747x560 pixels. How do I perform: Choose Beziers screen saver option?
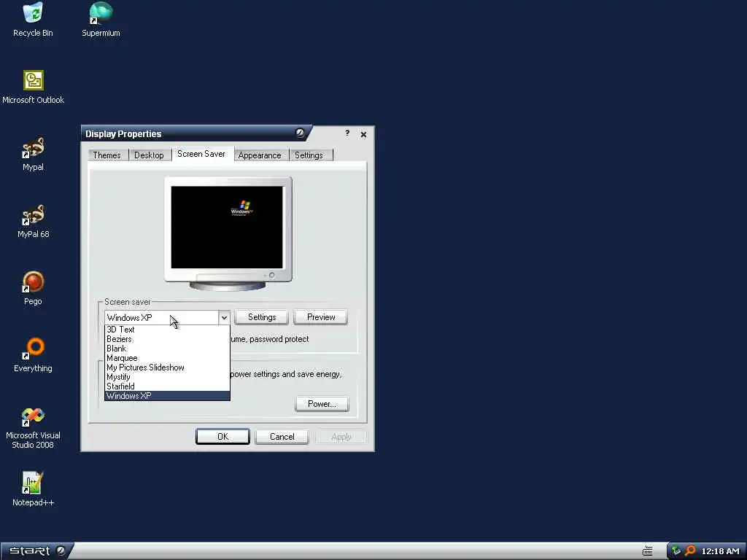pos(167,339)
